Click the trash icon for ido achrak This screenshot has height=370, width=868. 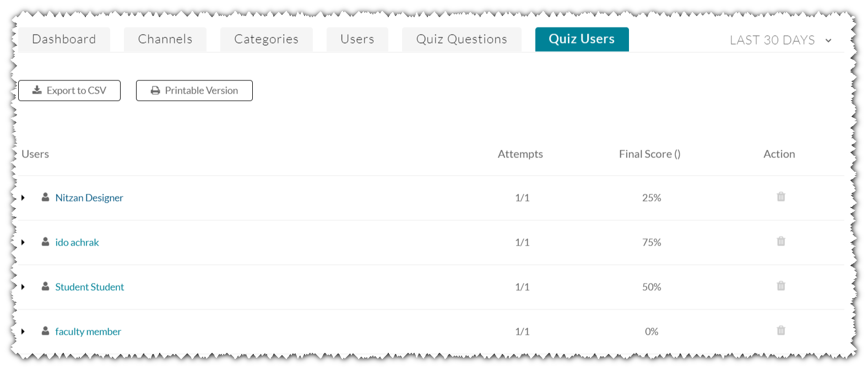tap(780, 241)
